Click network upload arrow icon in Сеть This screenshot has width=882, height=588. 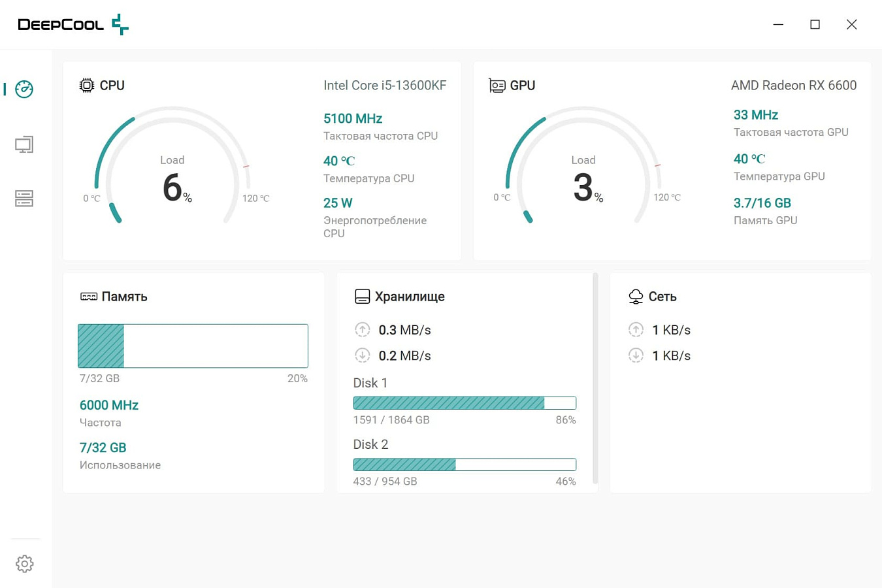pyautogui.click(x=636, y=330)
